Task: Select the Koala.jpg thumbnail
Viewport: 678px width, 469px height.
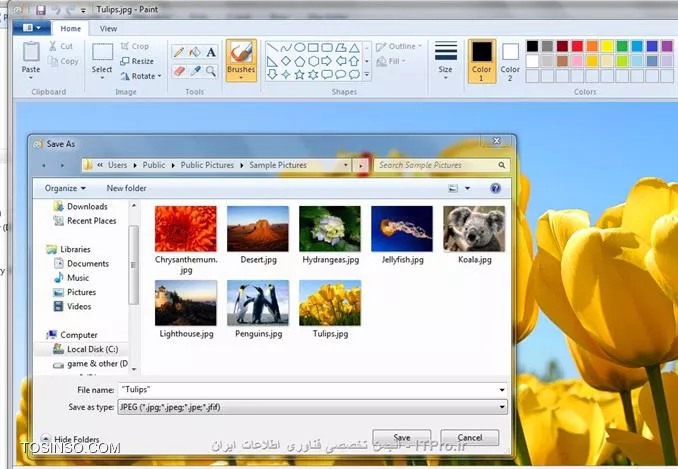Action: 473,235
